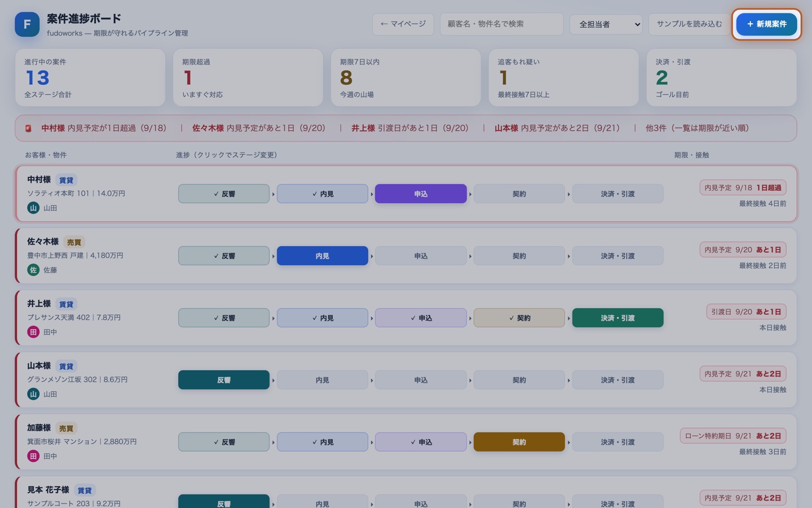Click 売買 tag next to 加藤様

tap(66, 428)
